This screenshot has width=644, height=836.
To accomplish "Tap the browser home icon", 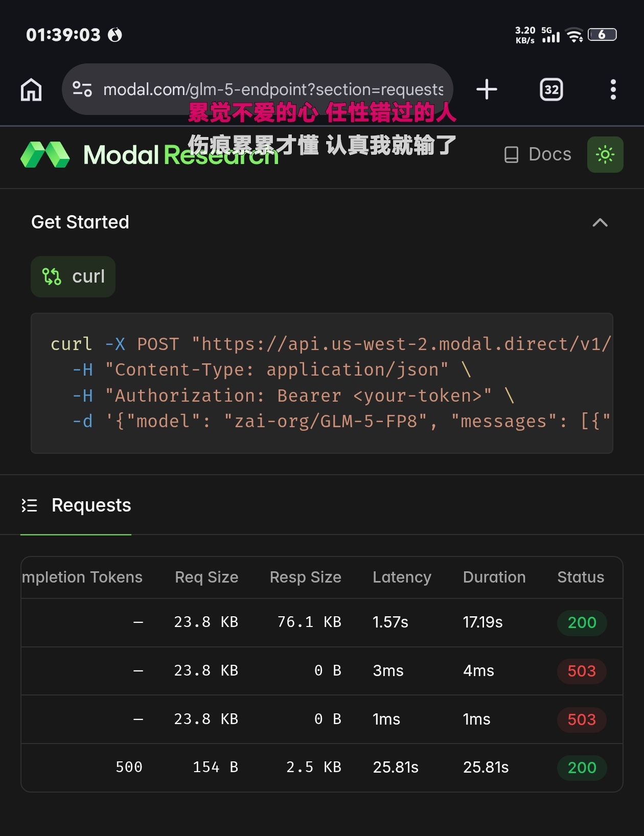I will (x=31, y=89).
